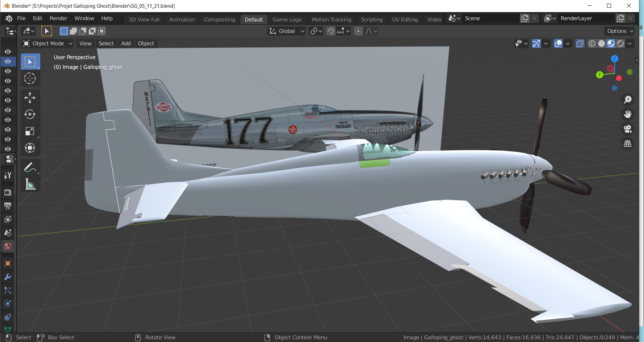The height and width of the screenshot is (342, 644).
Task: Select the Move tool
Action: 30,98
